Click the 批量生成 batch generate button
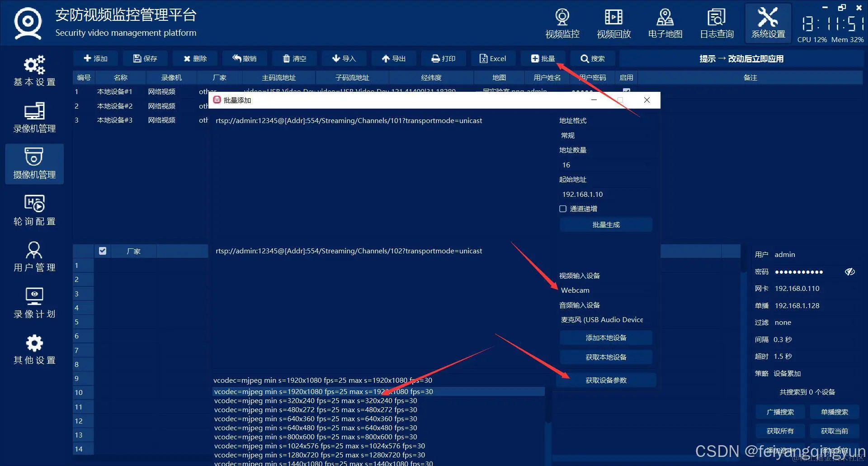Image resolution: width=868 pixels, height=466 pixels. tap(606, 224)
